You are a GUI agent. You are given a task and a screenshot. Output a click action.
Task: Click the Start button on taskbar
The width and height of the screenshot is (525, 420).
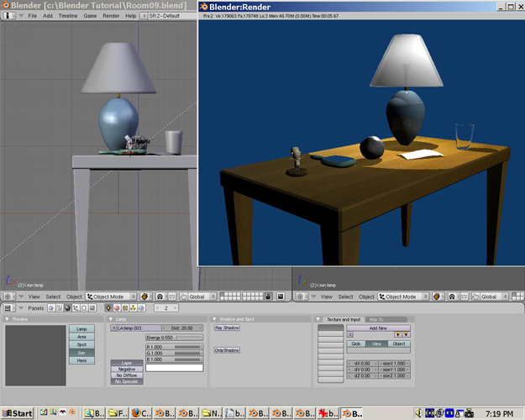[17, 413]
